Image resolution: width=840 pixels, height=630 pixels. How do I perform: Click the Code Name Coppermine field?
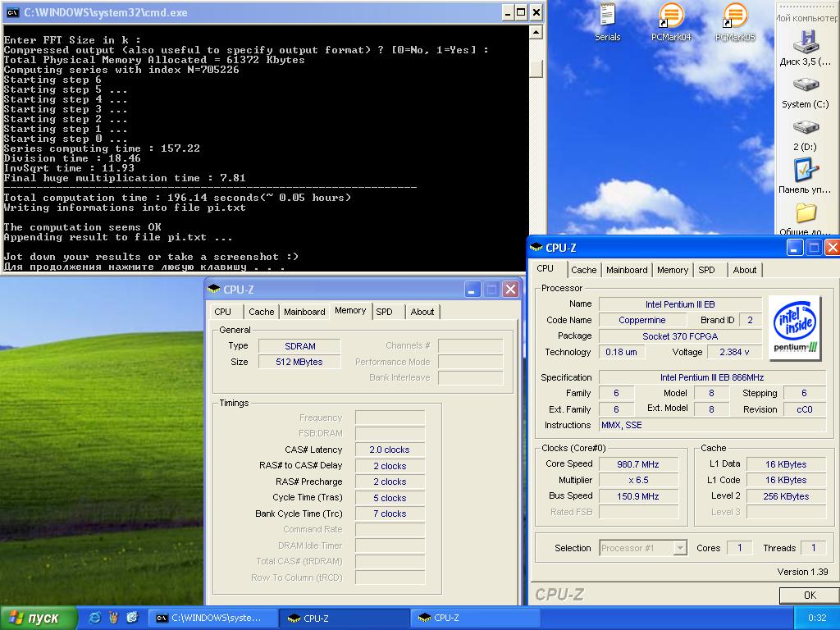pyautogui.click(x=642, y=320)
